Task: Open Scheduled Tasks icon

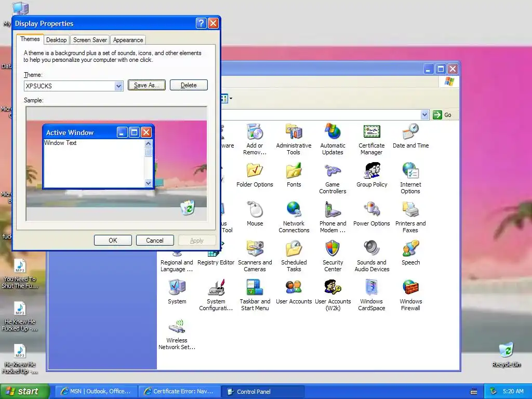Action: (x=294, y=257)
